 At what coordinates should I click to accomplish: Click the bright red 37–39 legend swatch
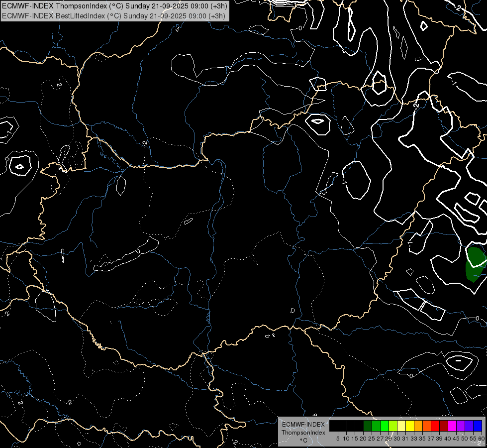pos(435,426)
